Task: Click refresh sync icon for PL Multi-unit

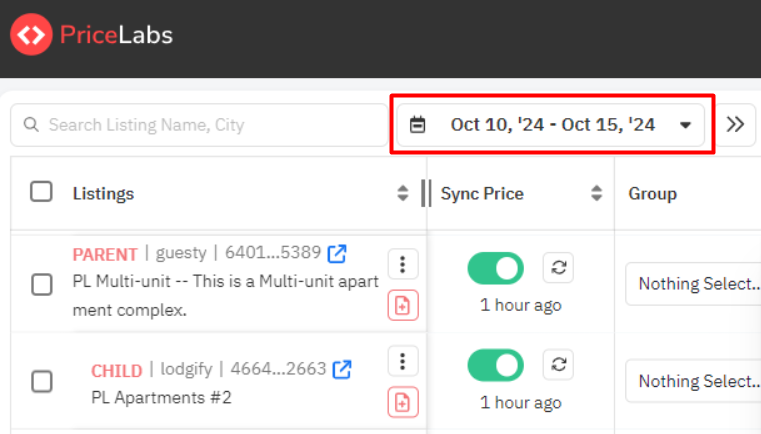Action: [558, 267]
